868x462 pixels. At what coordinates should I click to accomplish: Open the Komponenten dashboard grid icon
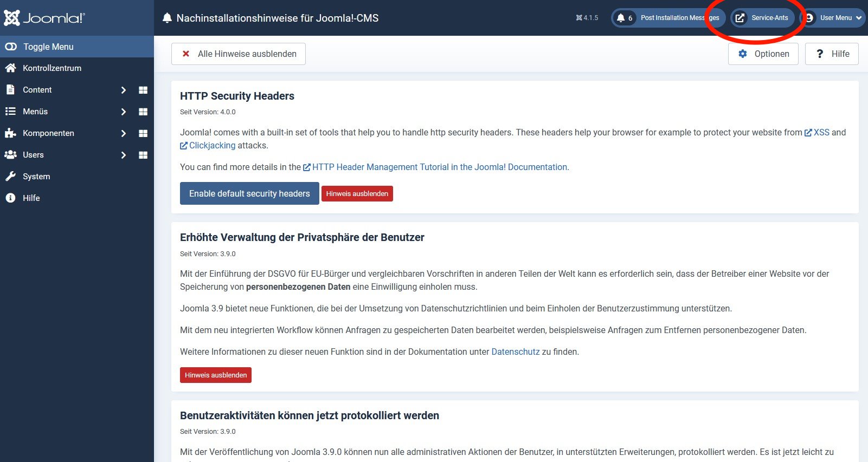pos(143,133)
